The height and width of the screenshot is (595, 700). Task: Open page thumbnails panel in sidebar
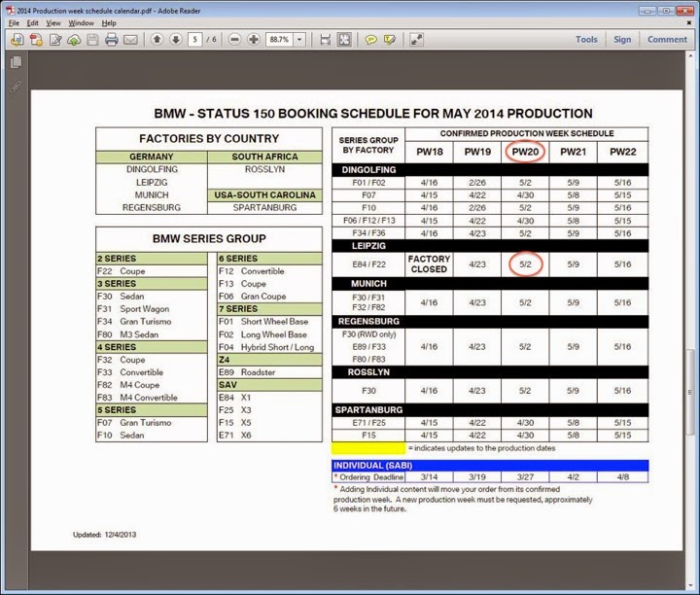tap(17, 62)
